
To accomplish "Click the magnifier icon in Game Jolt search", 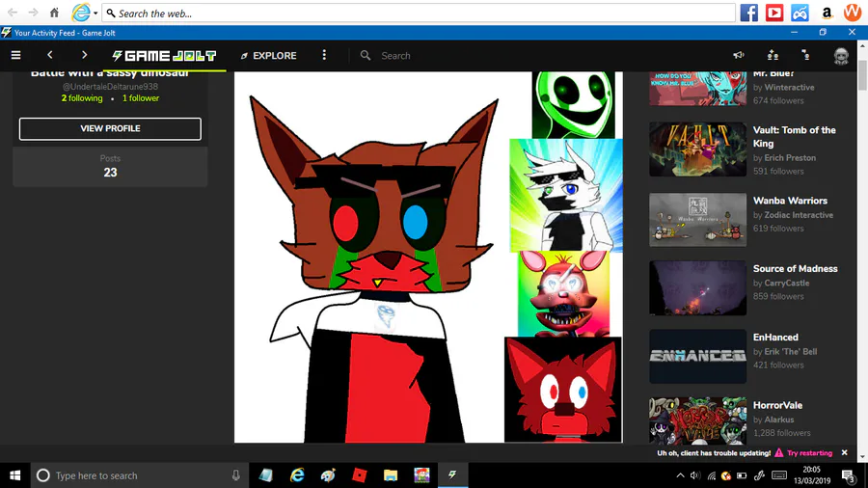I will click(x=366, y=55).
